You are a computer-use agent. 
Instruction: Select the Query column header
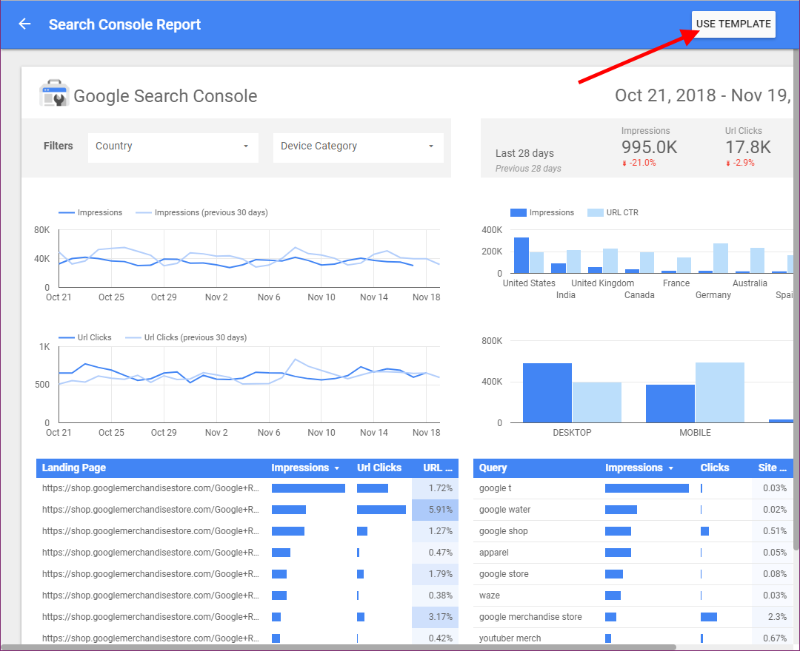(493, 468)
